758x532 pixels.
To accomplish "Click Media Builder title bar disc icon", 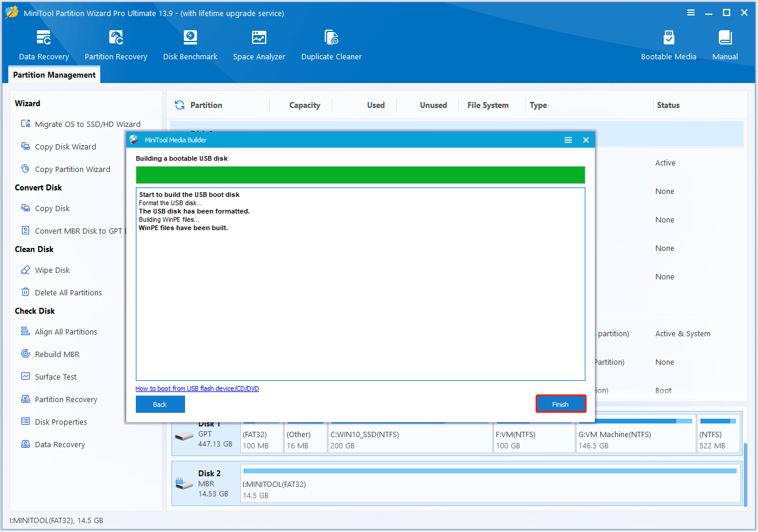I will tap(134, 140).
